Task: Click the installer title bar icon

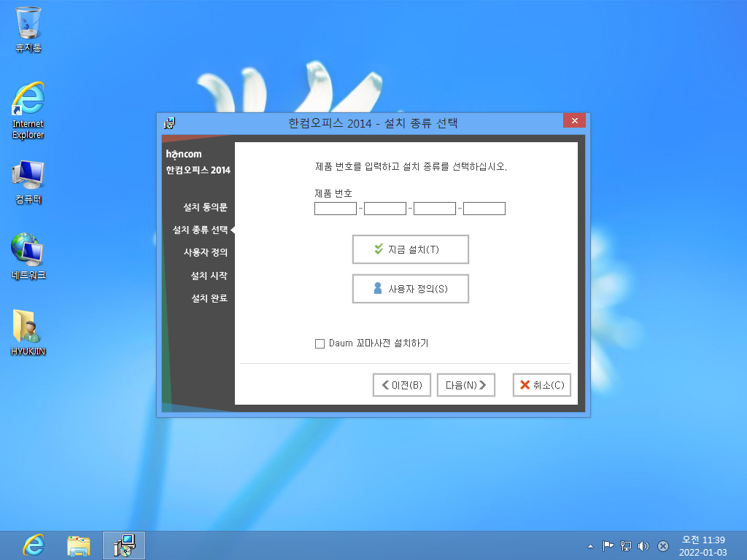Action: pyautogui.click(x=169, y=123)
